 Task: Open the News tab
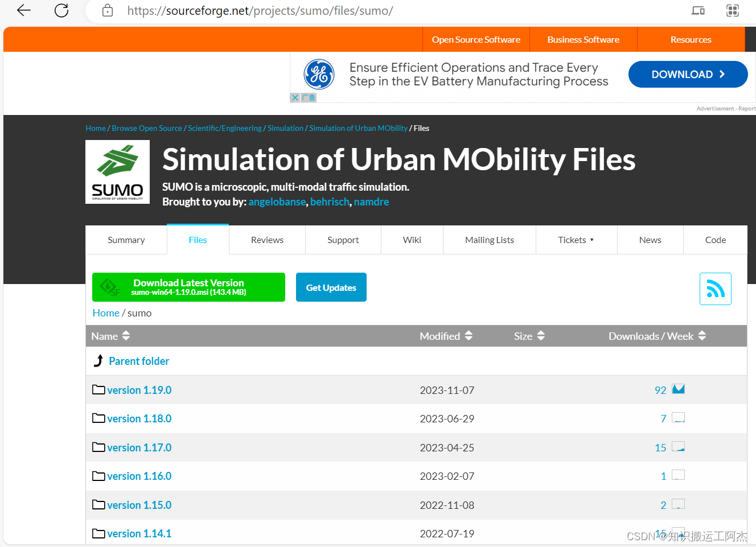650,240
